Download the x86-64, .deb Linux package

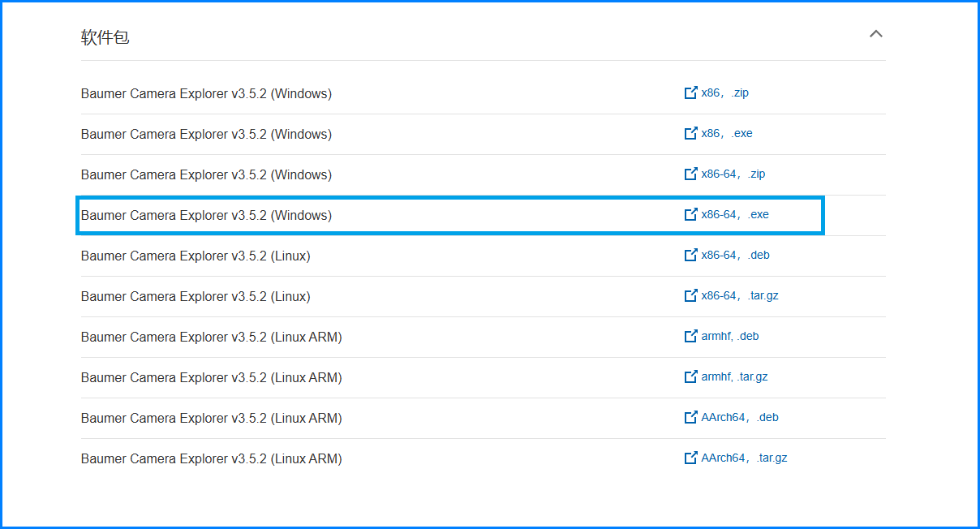(736, 255)
